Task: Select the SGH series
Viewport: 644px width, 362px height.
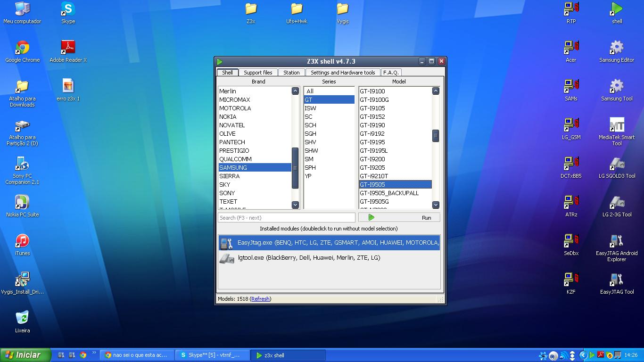Action: point(329,134)
